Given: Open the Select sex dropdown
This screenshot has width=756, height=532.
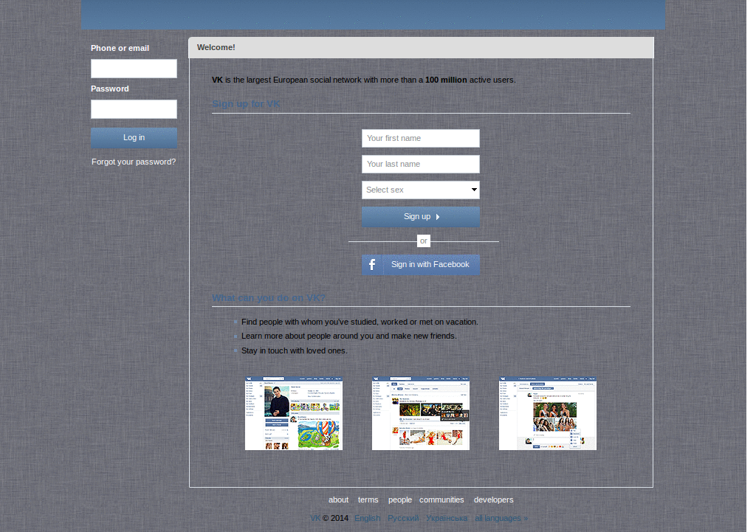Looking at the screenshot, I should 420,190.
